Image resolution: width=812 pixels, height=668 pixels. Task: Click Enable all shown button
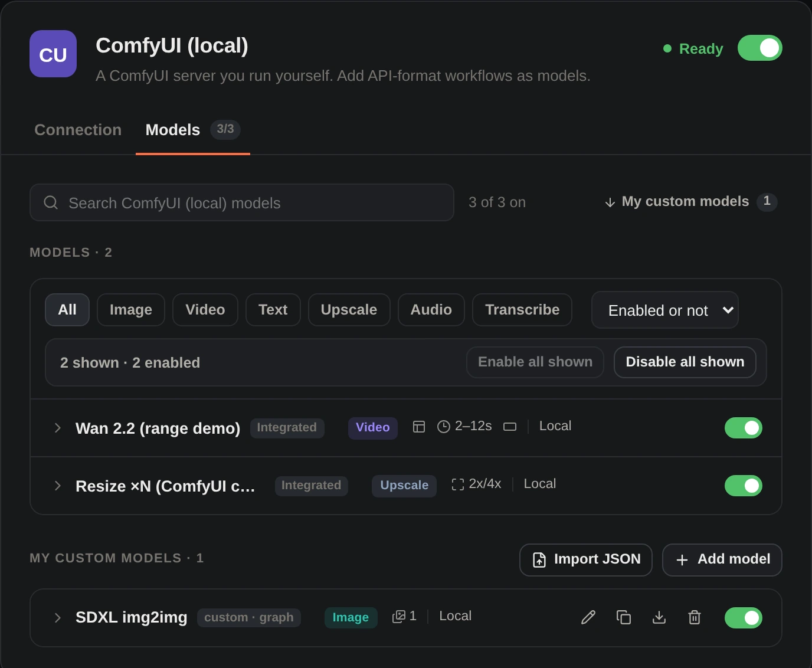pyautogui.click(x=535, y=362)
